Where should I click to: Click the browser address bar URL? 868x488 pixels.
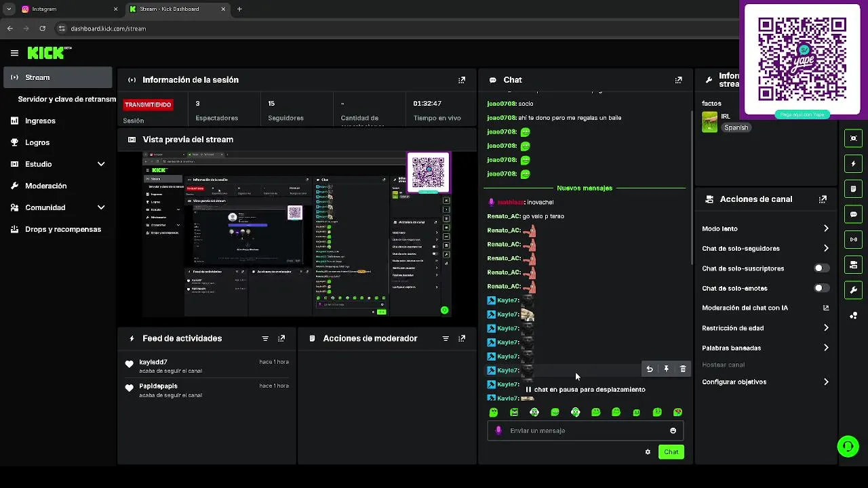(x=108, y=28)
